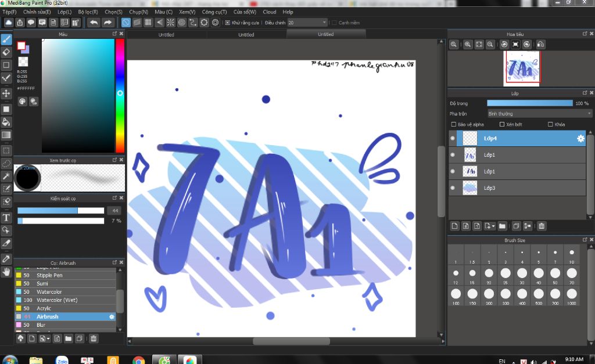The width and height of the screenshot is (595, 364).
Task: Hide the topmost Lớp1 layer with the light thumbnail
Action: pyautogui.click(x=452, y=155)
